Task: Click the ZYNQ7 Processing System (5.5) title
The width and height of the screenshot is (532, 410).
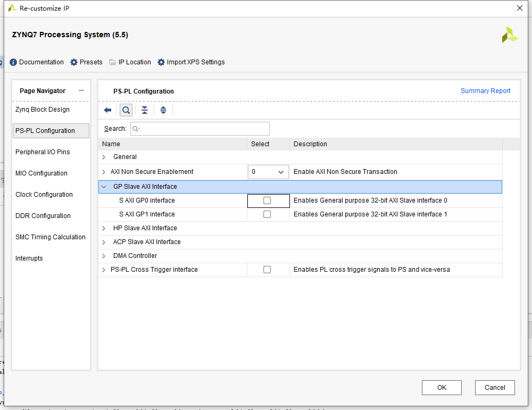Action: coord(70,35)
